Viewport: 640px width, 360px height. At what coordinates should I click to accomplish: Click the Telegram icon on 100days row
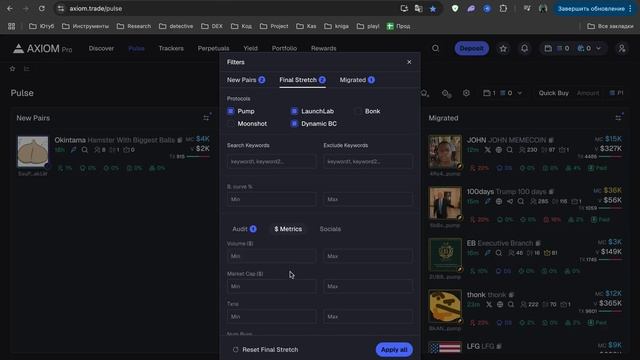(510, 201)
